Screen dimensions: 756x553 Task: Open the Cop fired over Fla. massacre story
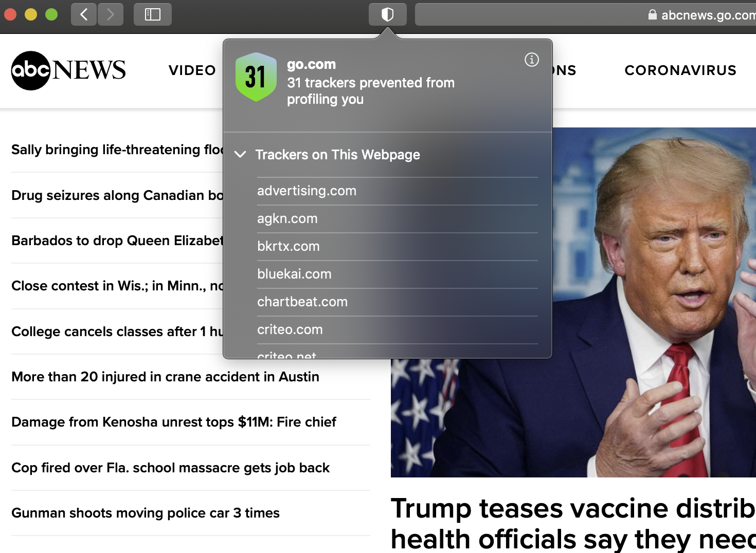[170, 468]
